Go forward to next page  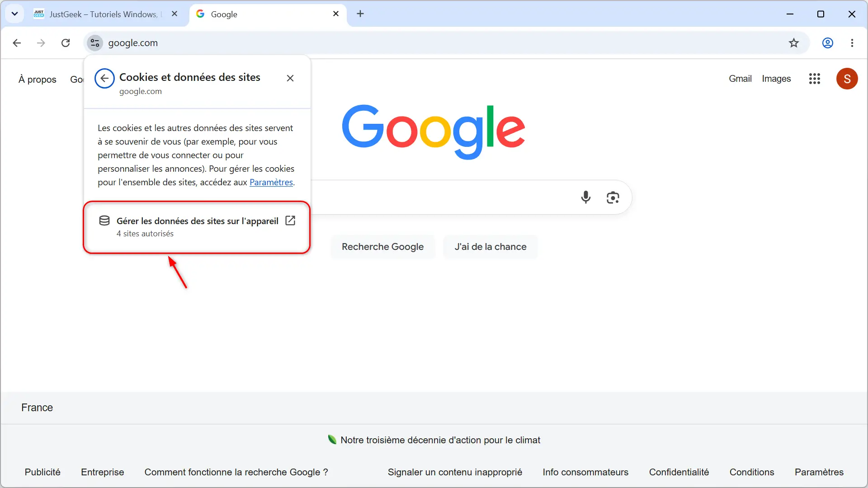(x=41, y=43)
